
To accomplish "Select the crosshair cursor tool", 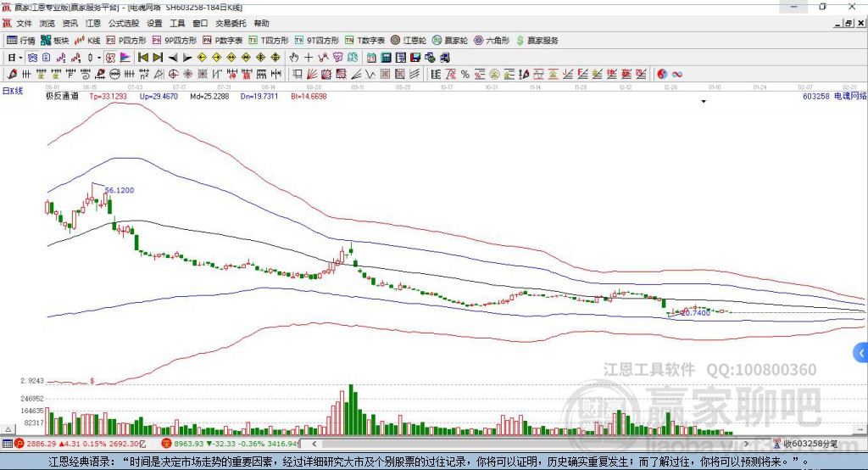I will (309, 58).
